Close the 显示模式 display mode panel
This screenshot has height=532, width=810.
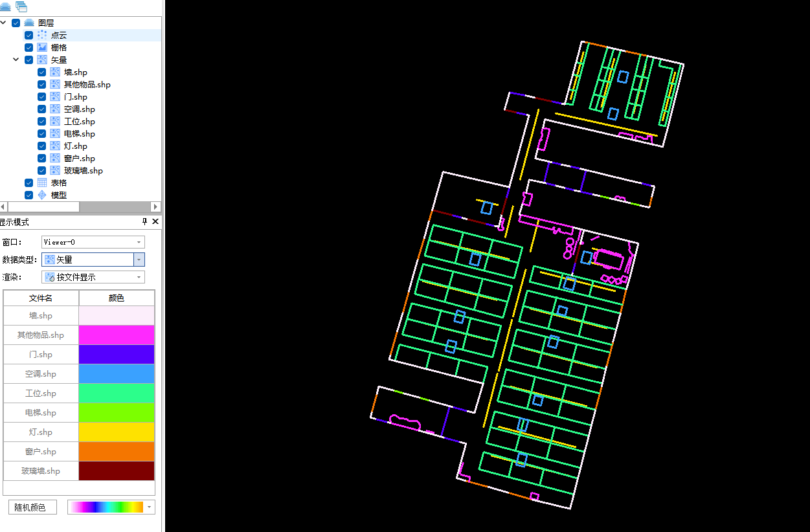point(155,221)
